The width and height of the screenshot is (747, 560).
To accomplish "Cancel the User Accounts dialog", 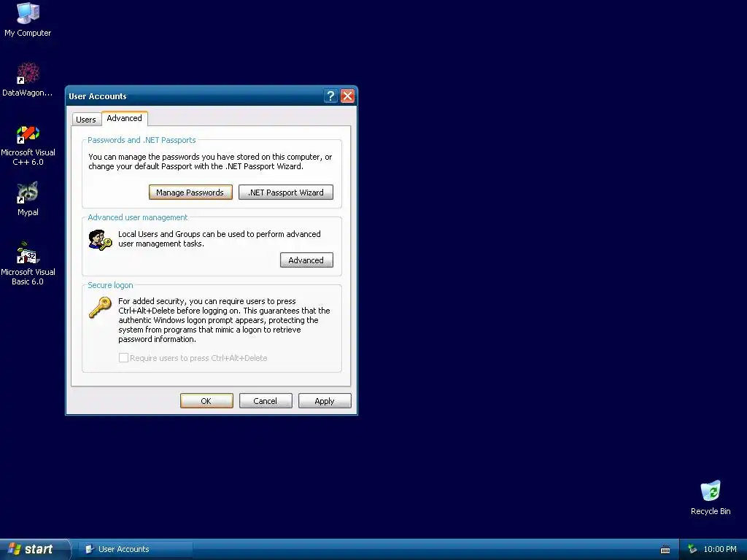I will click(x=266, y=401).
